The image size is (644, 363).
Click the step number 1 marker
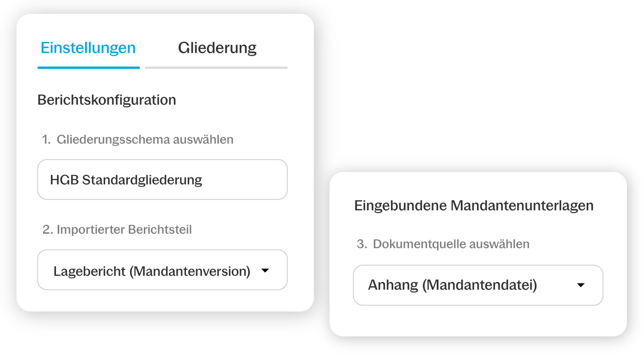pyautogui.click(x=46, y=139)
